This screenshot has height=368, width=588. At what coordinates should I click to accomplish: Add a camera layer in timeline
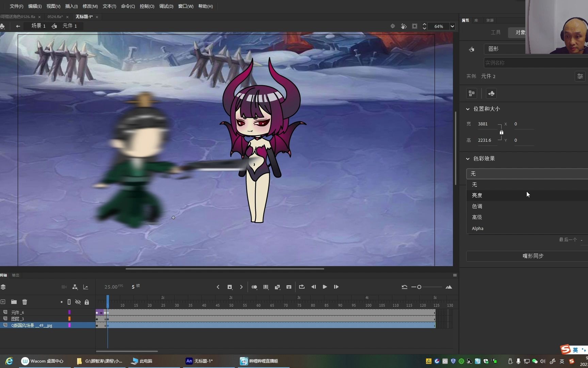point(64,287)
